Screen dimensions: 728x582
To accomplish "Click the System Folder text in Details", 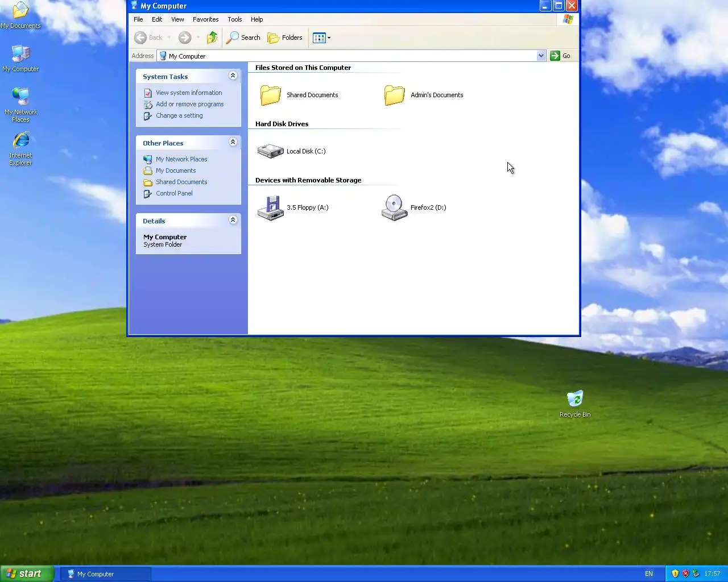I will 163,244.
